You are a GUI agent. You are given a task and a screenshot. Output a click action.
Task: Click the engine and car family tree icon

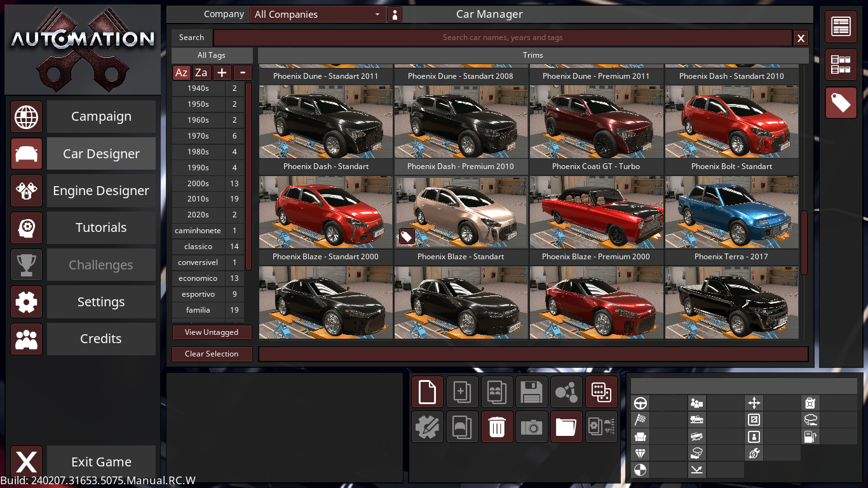[601, 426]
